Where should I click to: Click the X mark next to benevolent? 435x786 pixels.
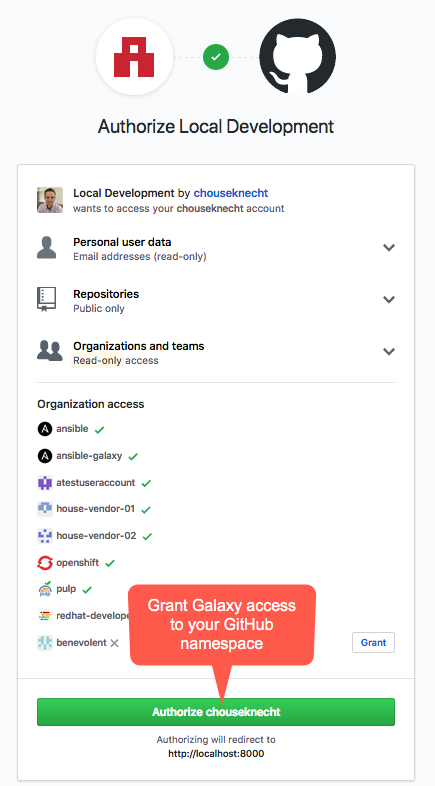pos(114,643)
